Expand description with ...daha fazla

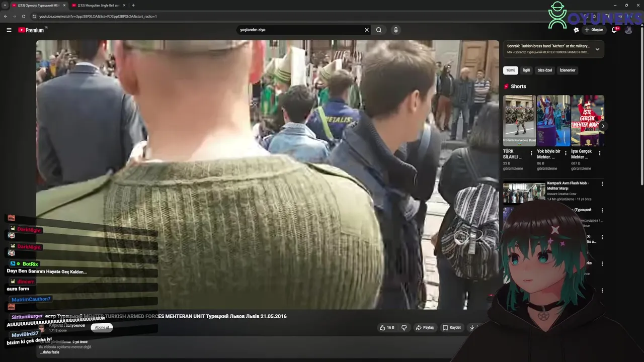pos(50,352)
